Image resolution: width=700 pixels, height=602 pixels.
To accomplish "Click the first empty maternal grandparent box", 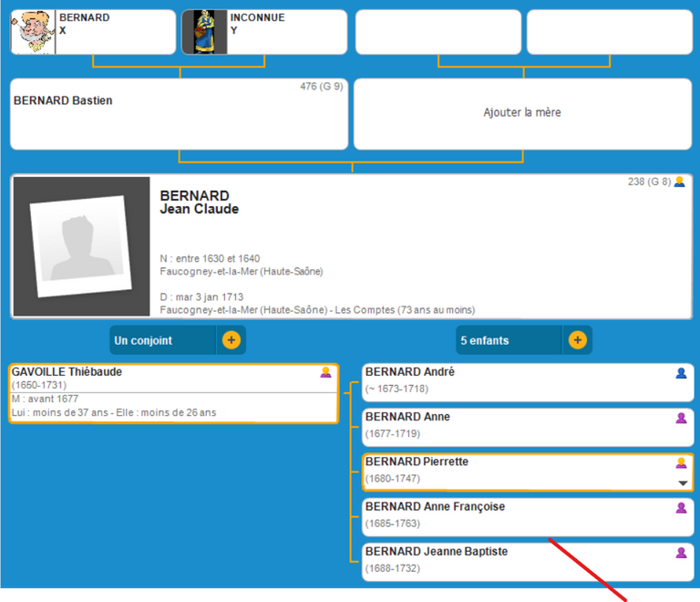I will tap(437, 32).
